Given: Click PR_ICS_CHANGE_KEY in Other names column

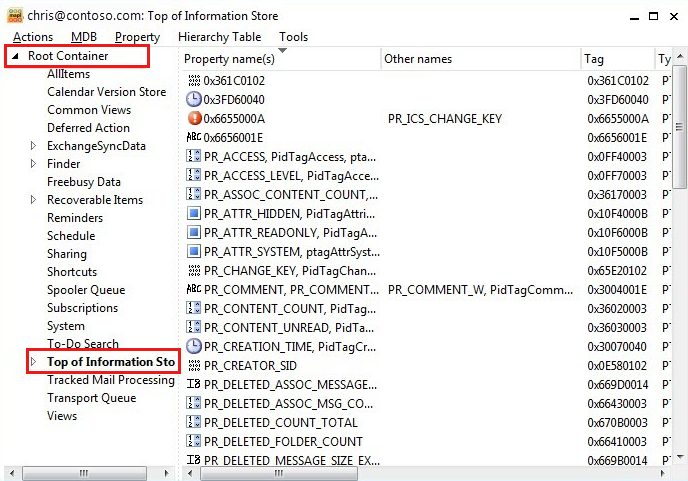Looking at the screenshot, I should coord(444,118).
